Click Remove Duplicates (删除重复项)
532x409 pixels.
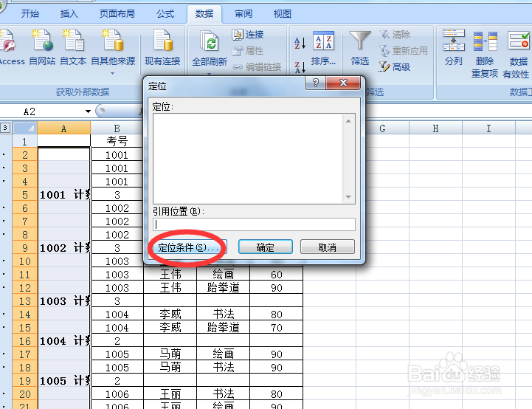click(485, 54)
